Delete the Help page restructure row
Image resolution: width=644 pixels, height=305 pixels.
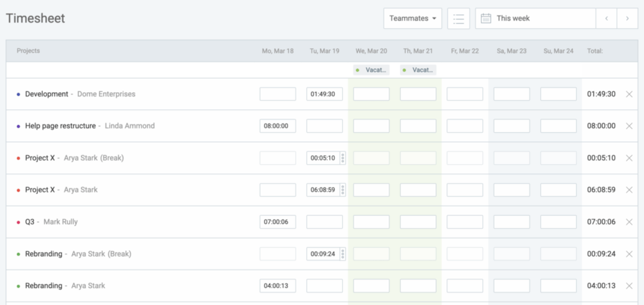pos(629,126)
